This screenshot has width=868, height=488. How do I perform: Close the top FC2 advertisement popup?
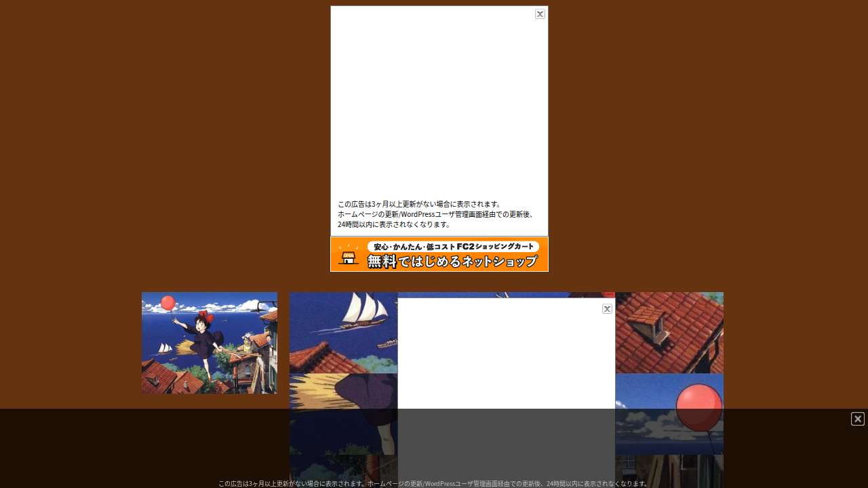pyautogui.click(x=540, y=14)
